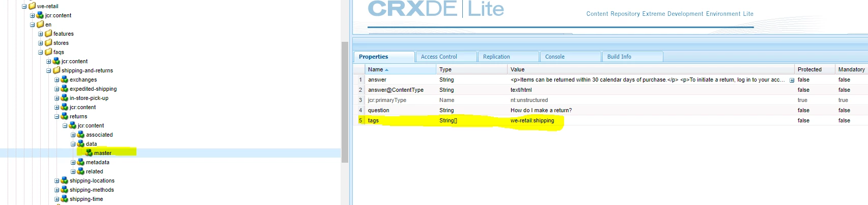Expand the stores tree node
Viewport: 868px width, 205px height.
tap(40, 43)
